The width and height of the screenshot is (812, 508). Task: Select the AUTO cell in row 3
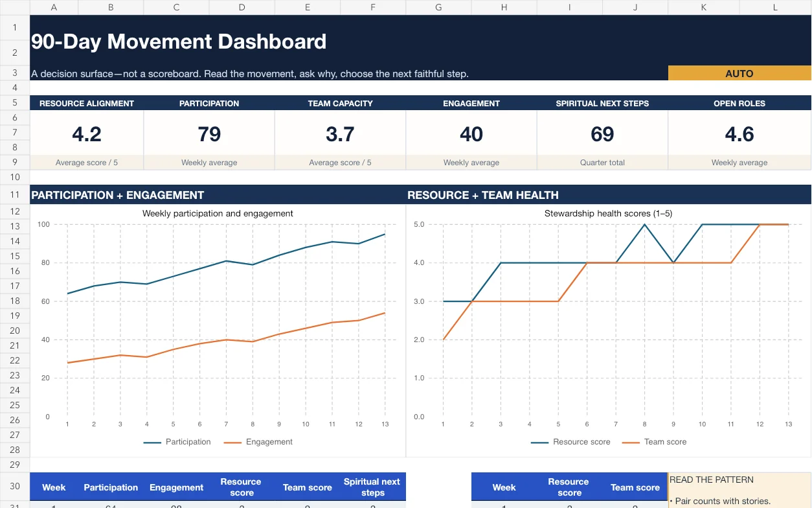739,73
